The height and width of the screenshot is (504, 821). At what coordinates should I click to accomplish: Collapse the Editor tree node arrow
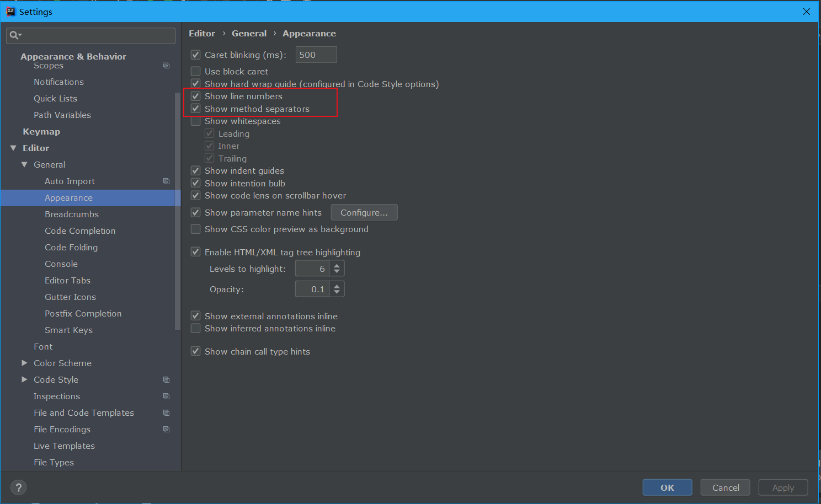(x=13, y=148)
